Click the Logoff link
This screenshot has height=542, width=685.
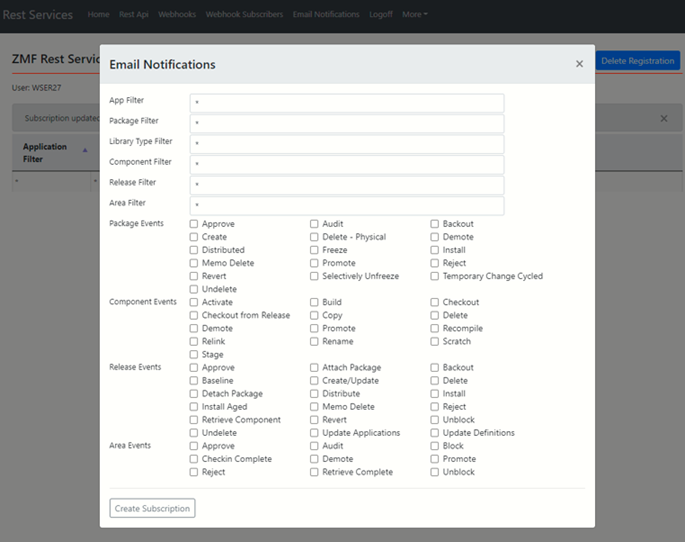[x=382, y=15]
